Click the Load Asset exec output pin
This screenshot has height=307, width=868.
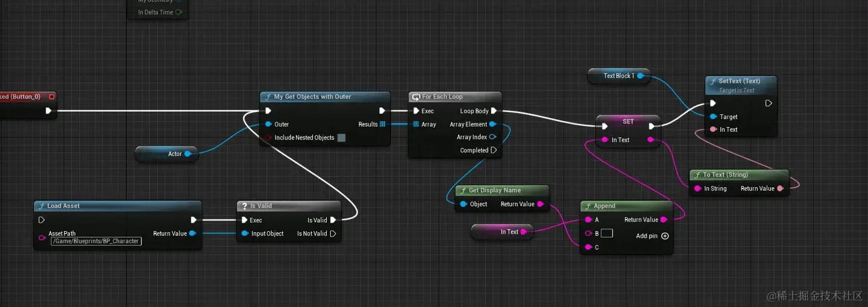(193, 220)
